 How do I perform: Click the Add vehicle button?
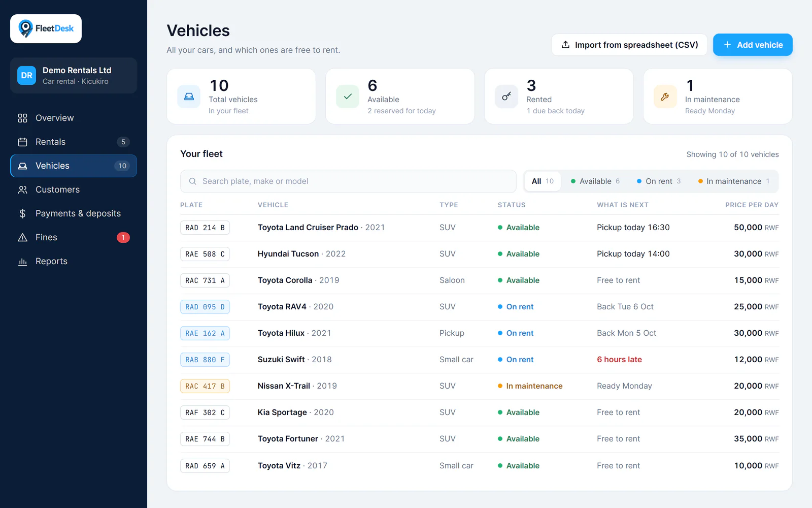753,45
